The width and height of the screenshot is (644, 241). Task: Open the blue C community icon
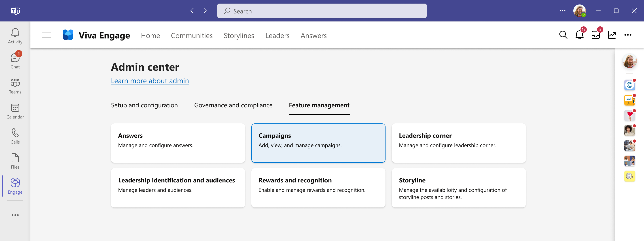tap(629, 85)
